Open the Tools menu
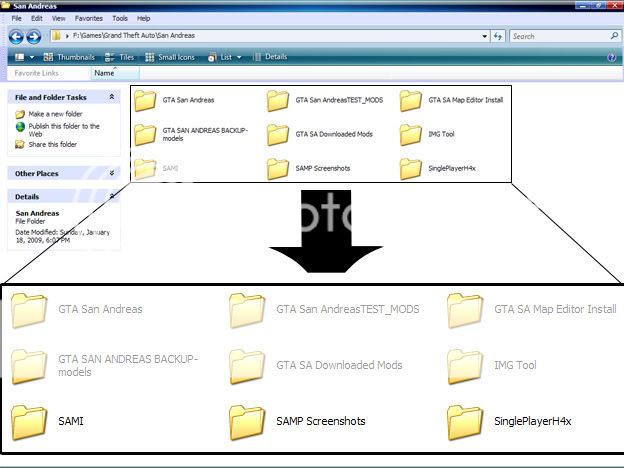Image resolution: width=624 pixels, height=468 pixels. (120, 18)
